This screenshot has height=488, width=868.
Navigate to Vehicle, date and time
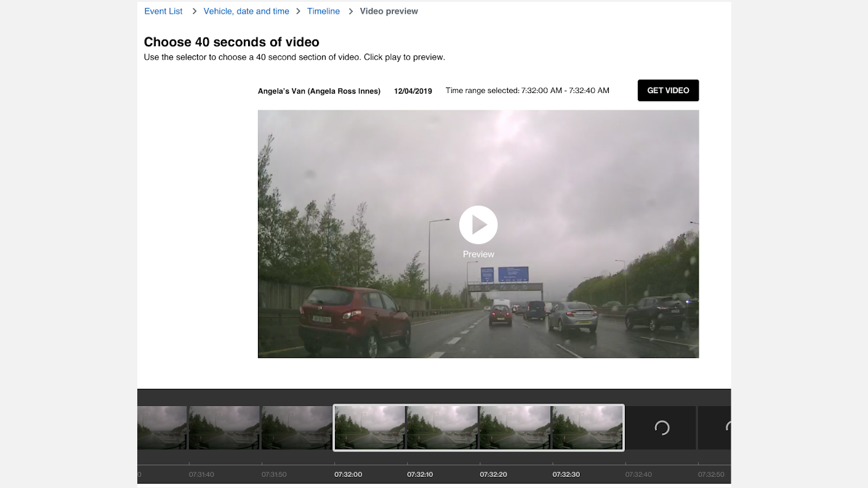pyautogui.click(x=246, y=11)
